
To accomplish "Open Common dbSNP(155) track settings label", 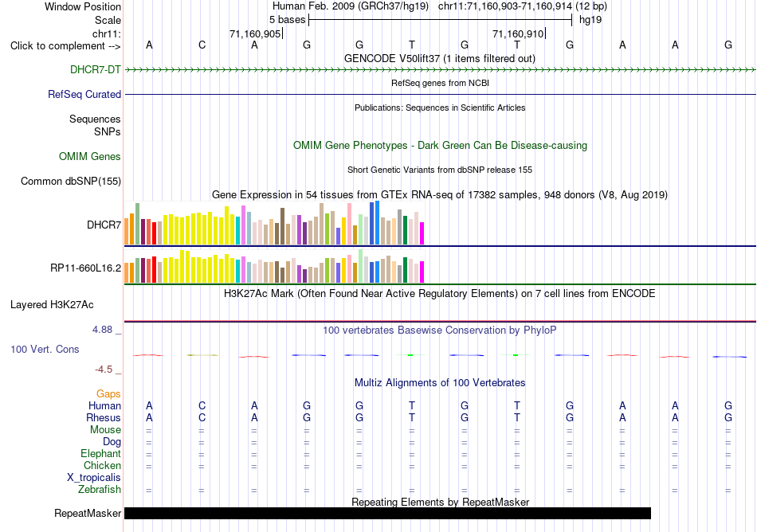I will (x=70, y=181).
